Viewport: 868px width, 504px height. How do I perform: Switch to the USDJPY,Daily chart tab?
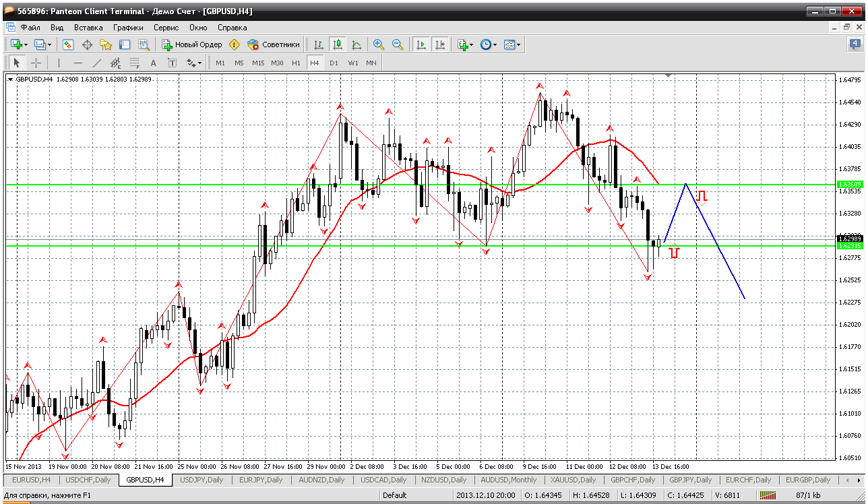(x=201, y=480)
